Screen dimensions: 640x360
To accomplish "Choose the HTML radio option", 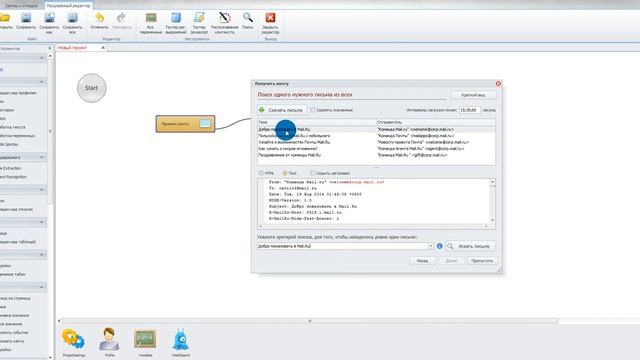I will pyautogui.click(x=261, y=173).
